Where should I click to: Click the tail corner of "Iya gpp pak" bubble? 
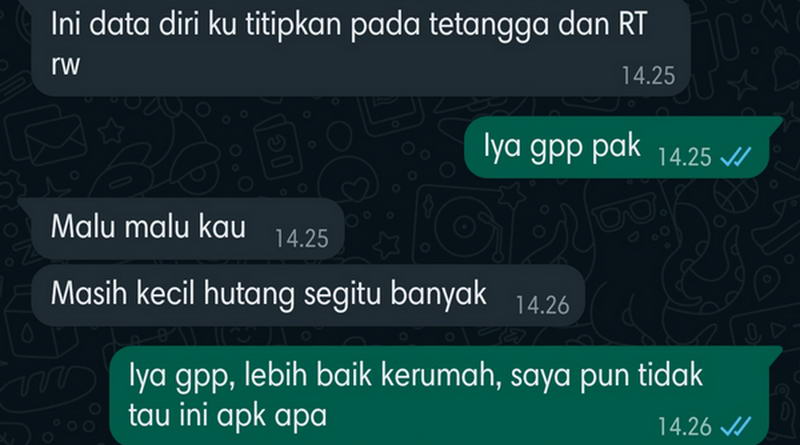tap(776, 121)
